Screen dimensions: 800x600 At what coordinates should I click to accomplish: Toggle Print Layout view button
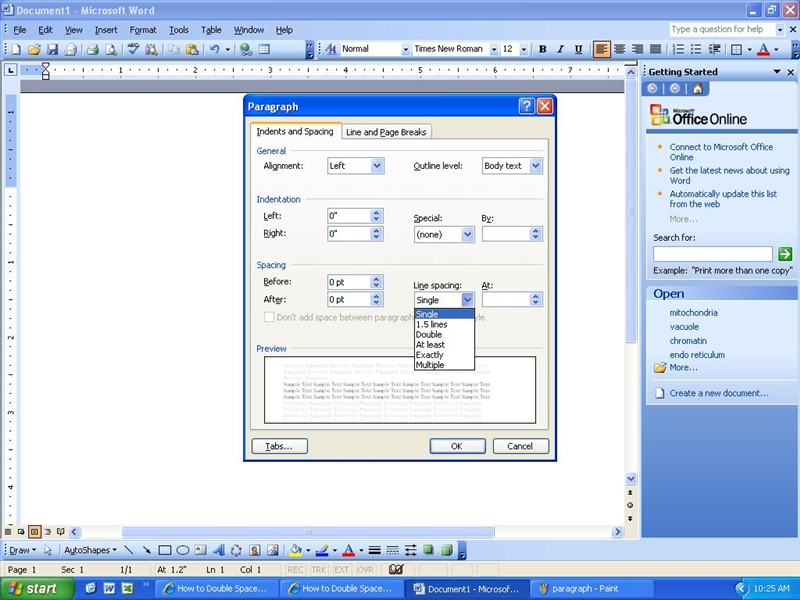[x=34, y=532]
